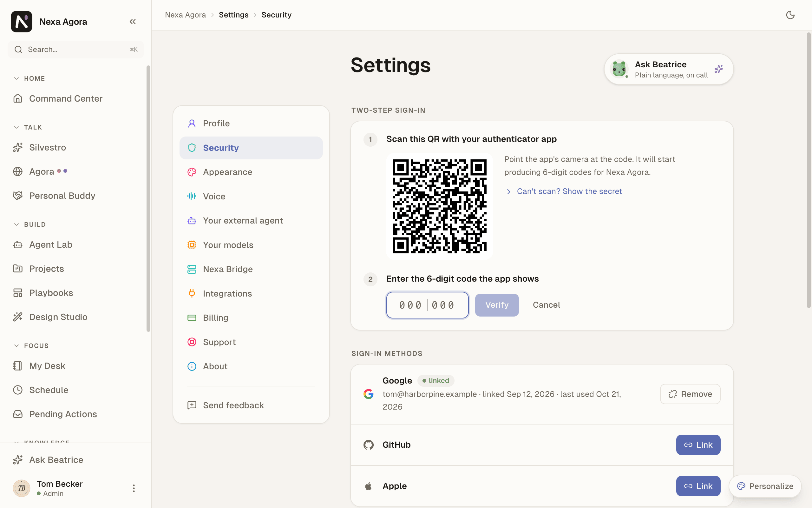812x508 pixels.
Task: Click the Google logo icon
Action: coord(369,394)
